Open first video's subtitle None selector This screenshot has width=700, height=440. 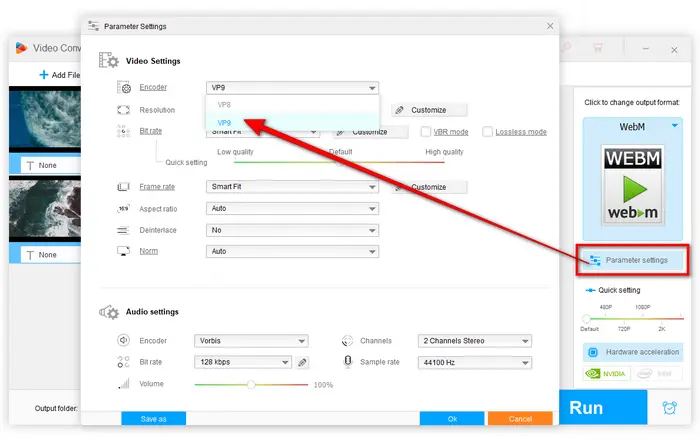51,166
